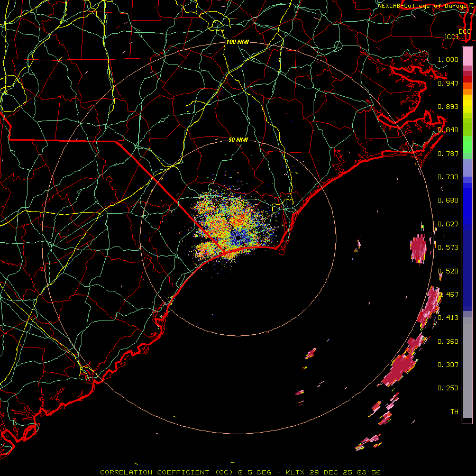
Task: Click the 29 DEC 25 08:56 timestamp
Action: [345, 472]
